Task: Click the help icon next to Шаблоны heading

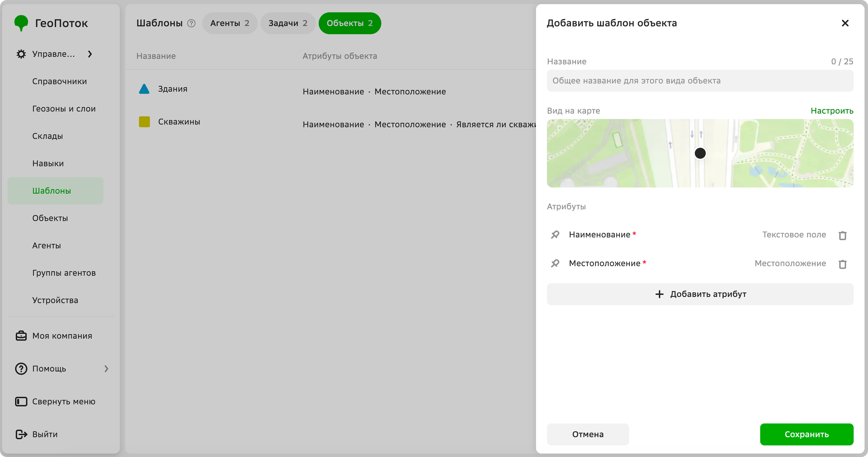Action: [191, 23]
